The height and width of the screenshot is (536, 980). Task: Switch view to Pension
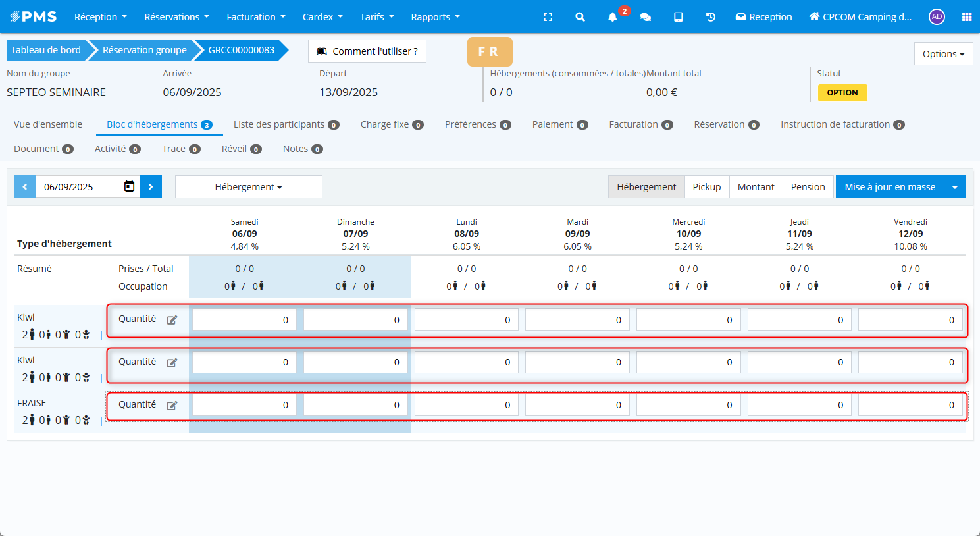(x=808, y=187)
